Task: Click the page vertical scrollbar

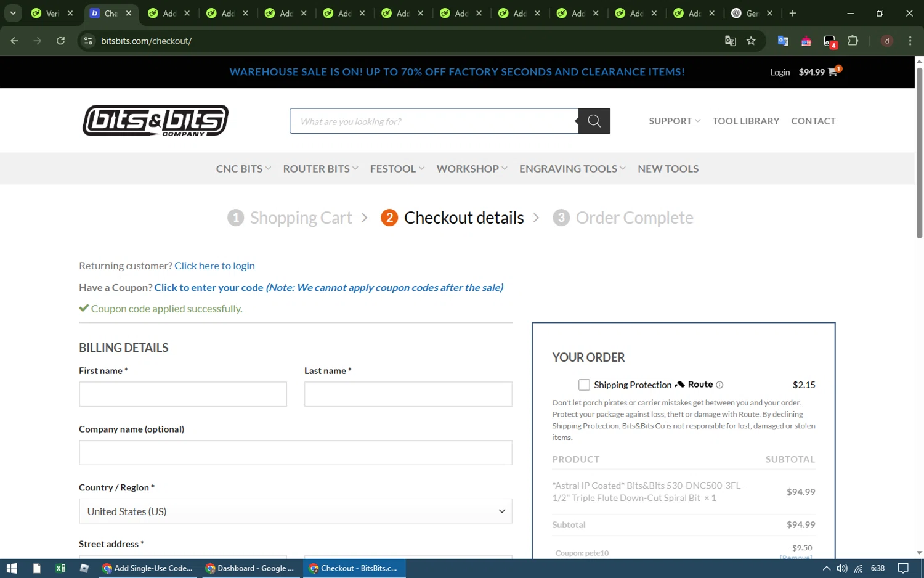Action: coord(919,152)
